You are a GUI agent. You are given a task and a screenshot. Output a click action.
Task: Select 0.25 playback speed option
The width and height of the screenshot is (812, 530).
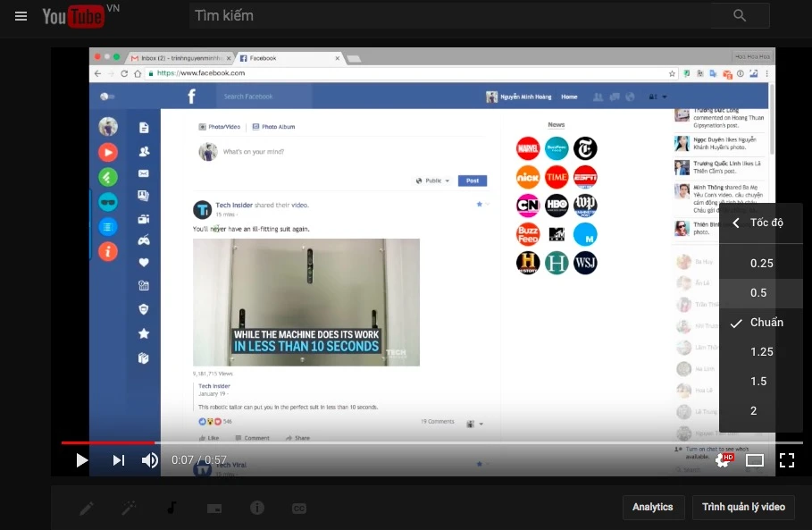pos(762,263)
